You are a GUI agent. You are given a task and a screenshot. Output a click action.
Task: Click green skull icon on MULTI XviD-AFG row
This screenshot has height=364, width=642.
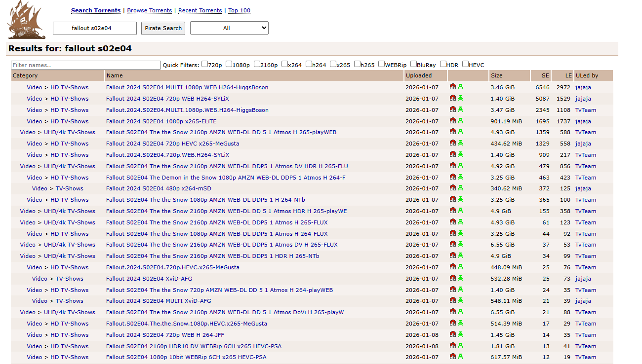460,300
